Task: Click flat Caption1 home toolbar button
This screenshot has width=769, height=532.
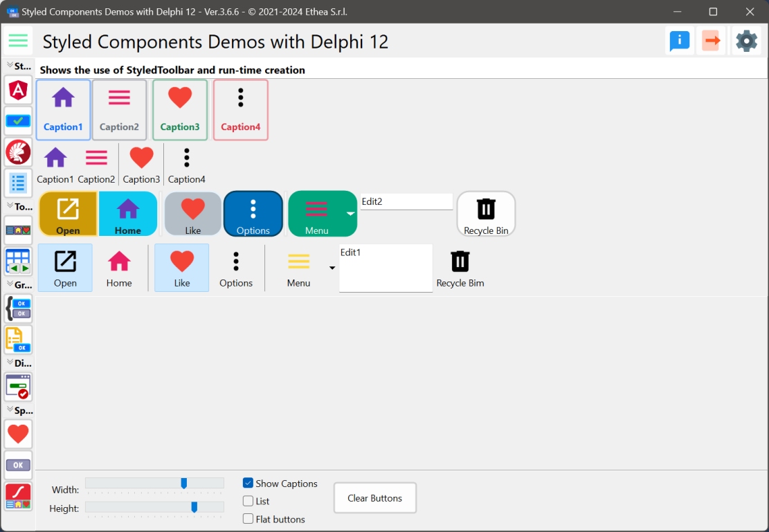Action: pos(55,166)
